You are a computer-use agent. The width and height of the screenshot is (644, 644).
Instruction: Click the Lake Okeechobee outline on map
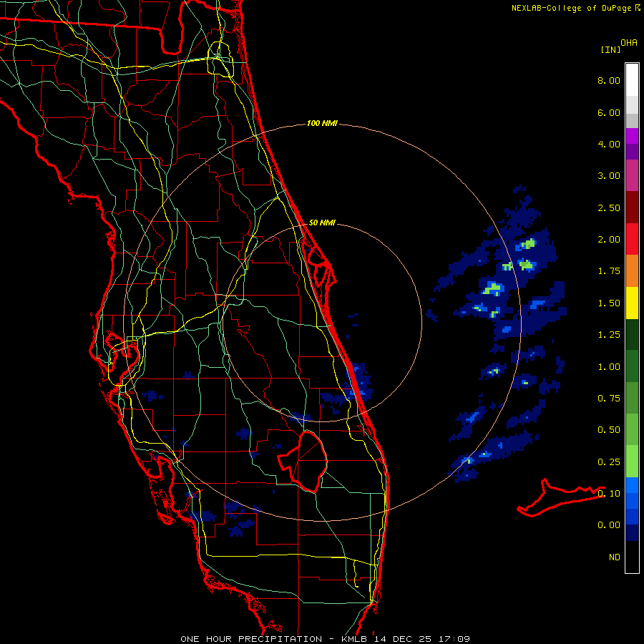[x=303, y=462]
